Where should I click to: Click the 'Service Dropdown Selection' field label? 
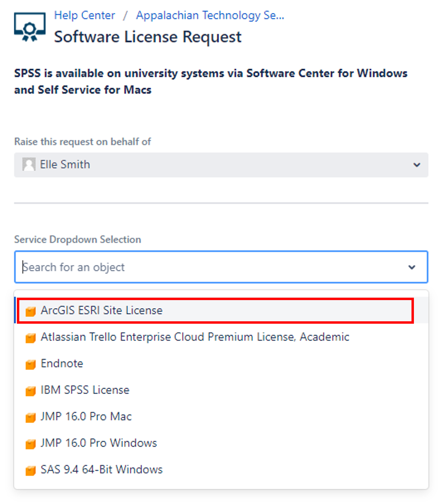click(78, 239)
